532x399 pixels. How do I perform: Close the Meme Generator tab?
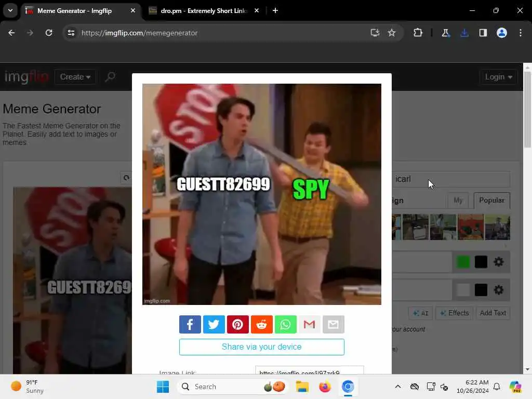(133, 10)
